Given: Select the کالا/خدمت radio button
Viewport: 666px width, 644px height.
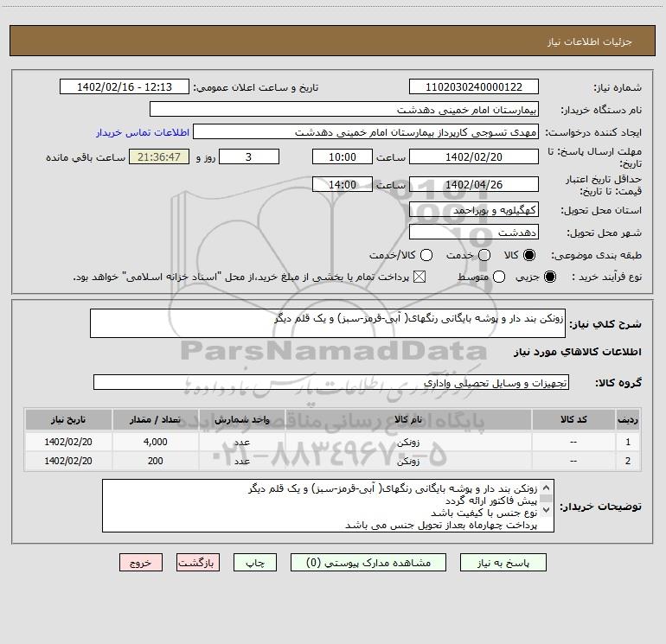Looking at the screenshot, I should pyautogui.click(x=426, y=255).
